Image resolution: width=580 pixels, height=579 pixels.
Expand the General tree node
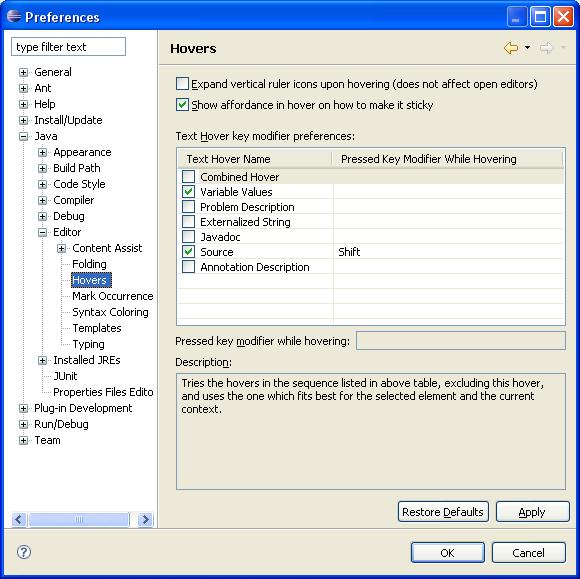coord(23,72)
